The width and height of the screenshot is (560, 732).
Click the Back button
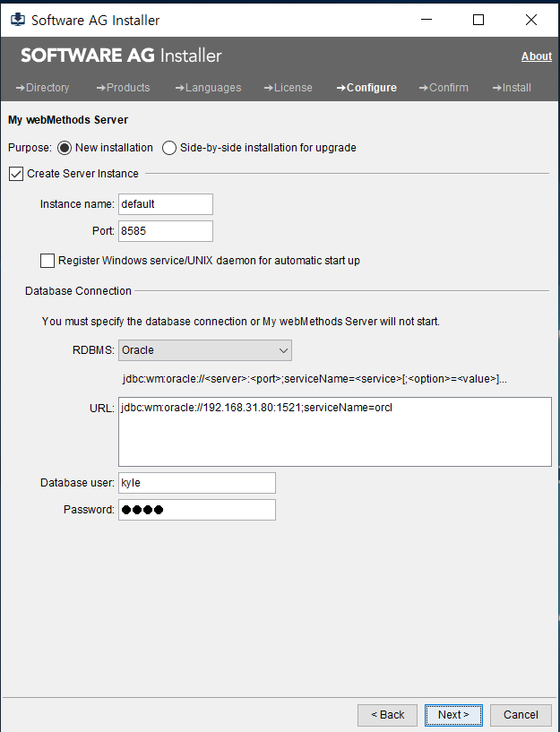[387, 715]
